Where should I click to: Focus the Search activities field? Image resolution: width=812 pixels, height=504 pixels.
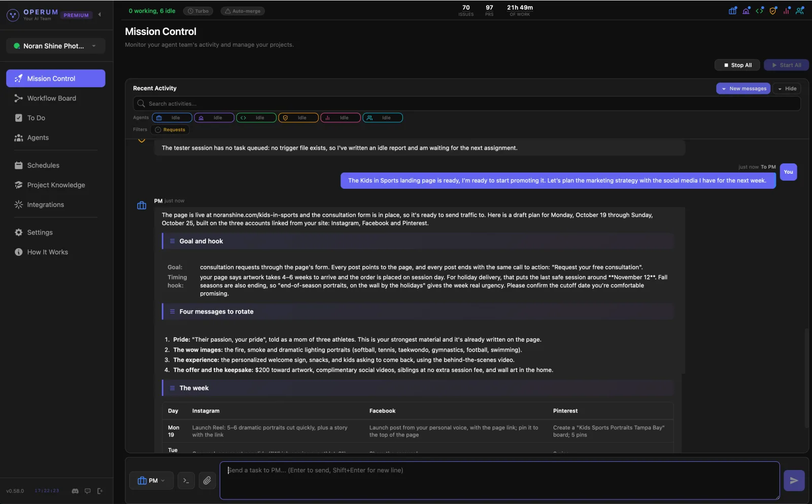[467, 104]
